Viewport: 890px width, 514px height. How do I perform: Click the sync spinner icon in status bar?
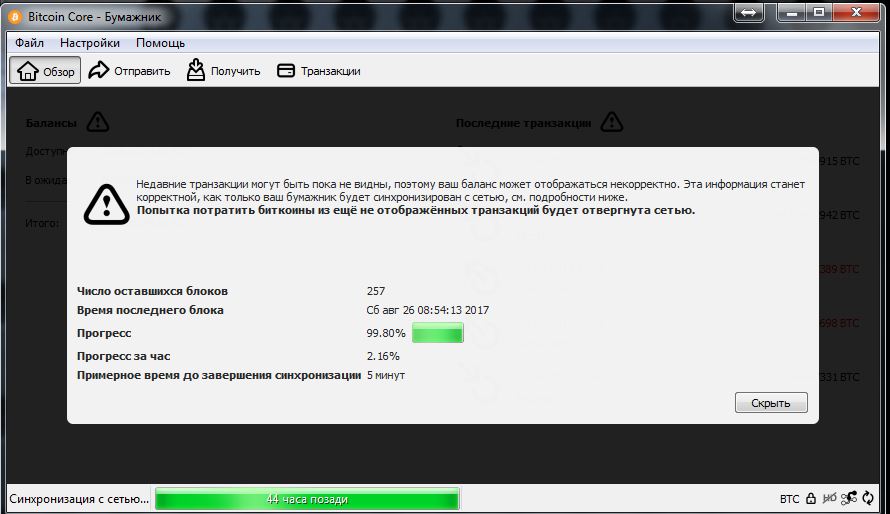click(x=867, y=498)
